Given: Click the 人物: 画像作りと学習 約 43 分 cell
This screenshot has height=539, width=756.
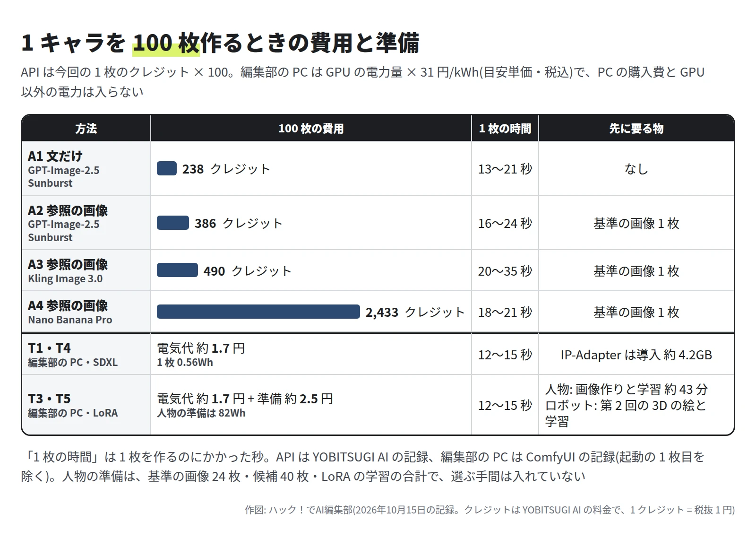Looking at the screenshot, I should coord(636,405).
